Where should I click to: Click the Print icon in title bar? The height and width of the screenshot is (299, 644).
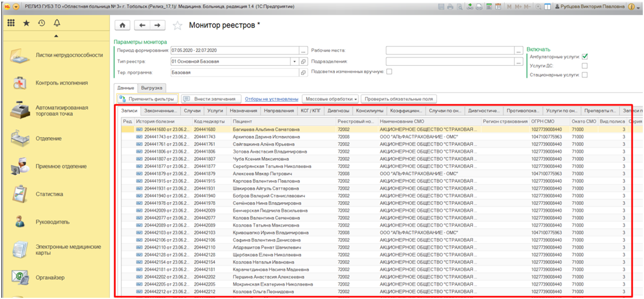pyautogui.click(x=450, y=7)
